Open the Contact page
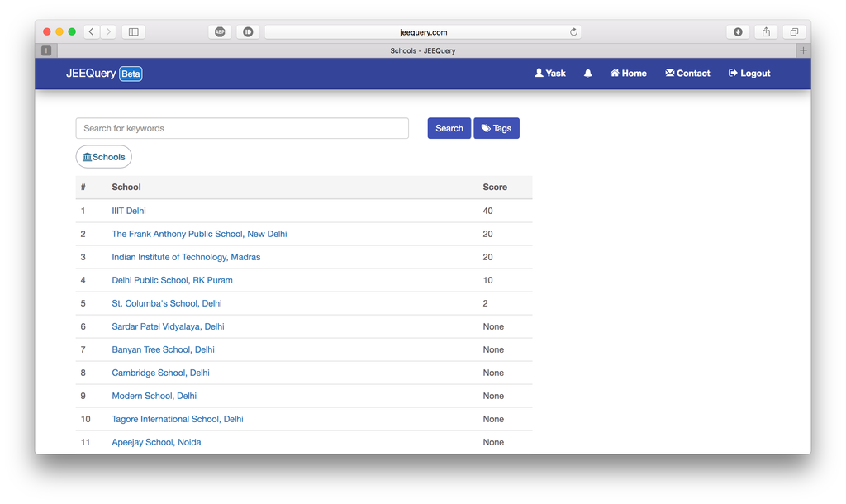The width and height of the screenshot is (846, 504). 687,74
